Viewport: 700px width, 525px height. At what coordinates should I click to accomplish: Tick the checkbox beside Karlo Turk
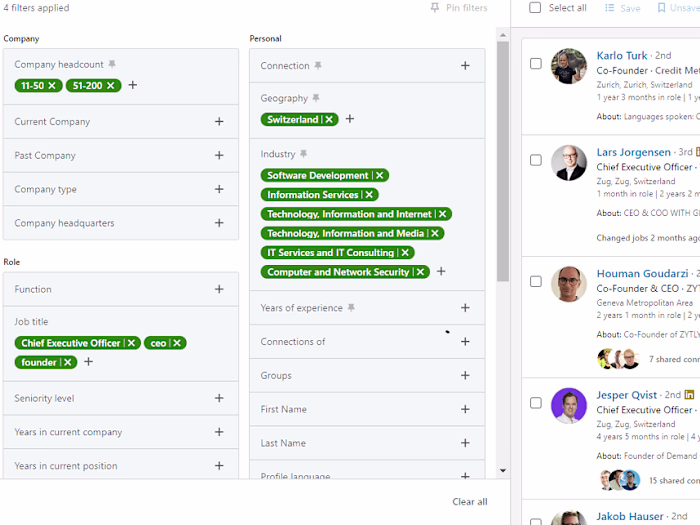[536, 63]
